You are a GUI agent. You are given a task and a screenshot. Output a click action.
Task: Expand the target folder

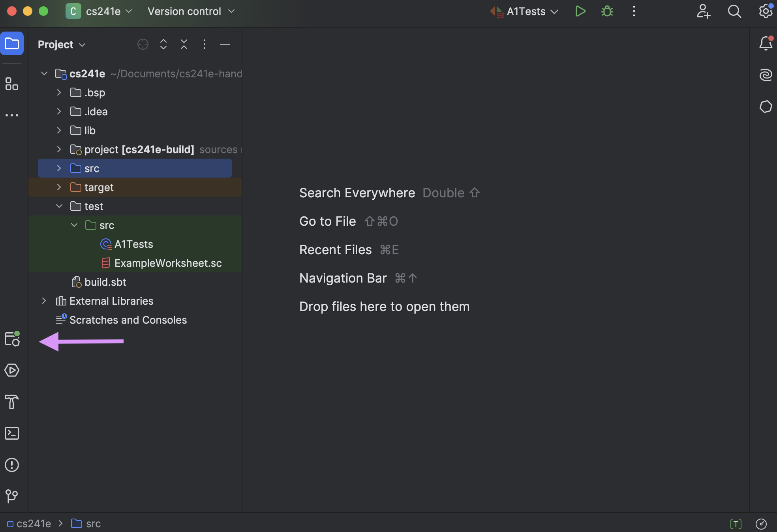(59, 187)
